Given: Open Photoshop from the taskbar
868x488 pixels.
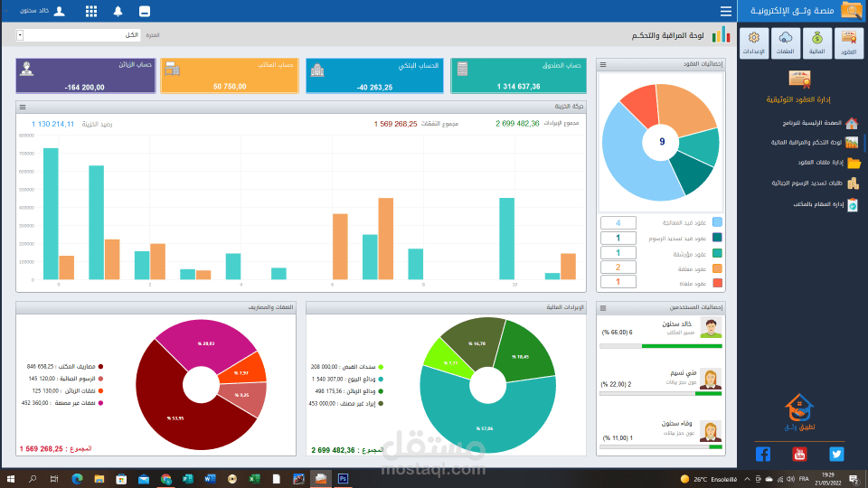Looking at the screenshot, I should [x=343, y=479].
